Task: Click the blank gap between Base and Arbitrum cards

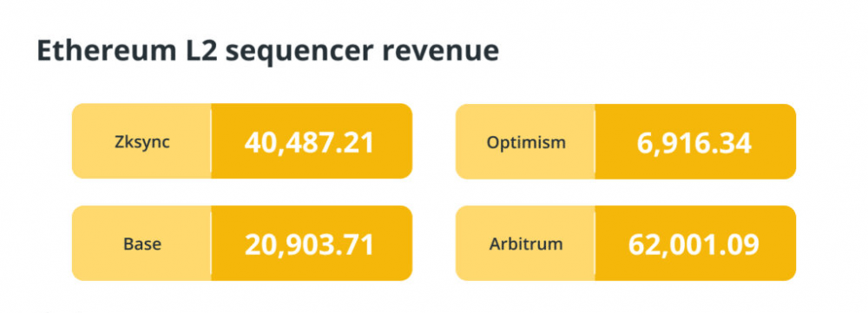Action: 434,243
